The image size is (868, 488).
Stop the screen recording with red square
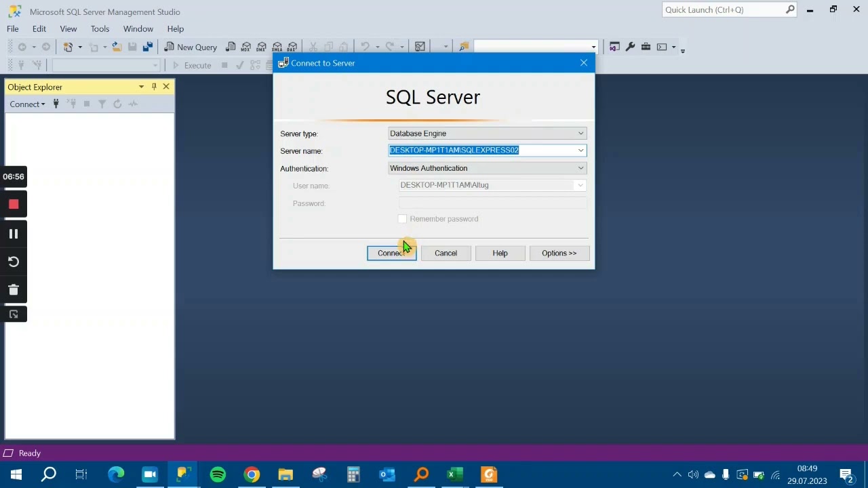click(14, 204)
